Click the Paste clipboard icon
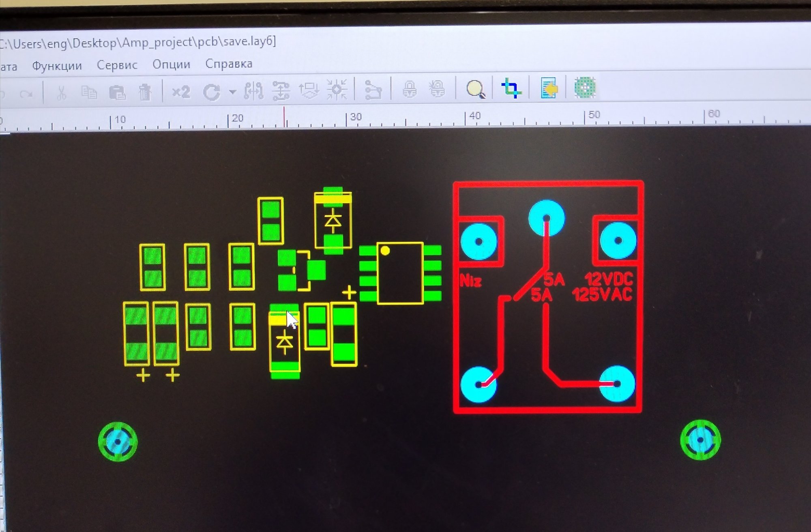 tap(118, 92)
